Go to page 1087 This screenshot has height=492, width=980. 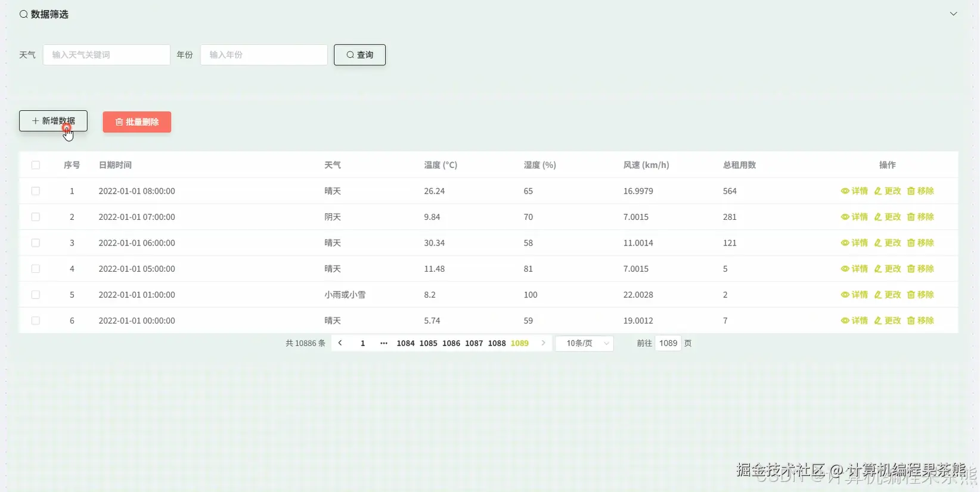click(x=474, y=343)
